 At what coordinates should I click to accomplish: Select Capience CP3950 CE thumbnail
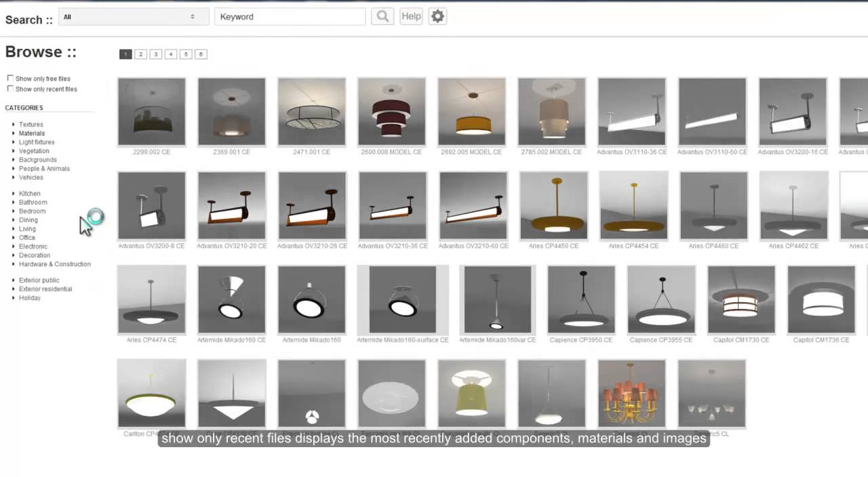tap(581, 299)
